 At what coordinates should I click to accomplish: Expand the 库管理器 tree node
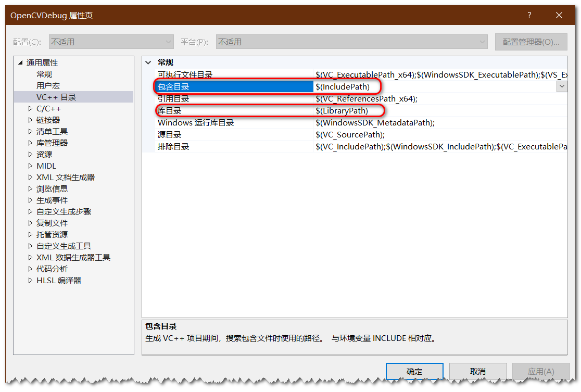[x=30, y=143]
